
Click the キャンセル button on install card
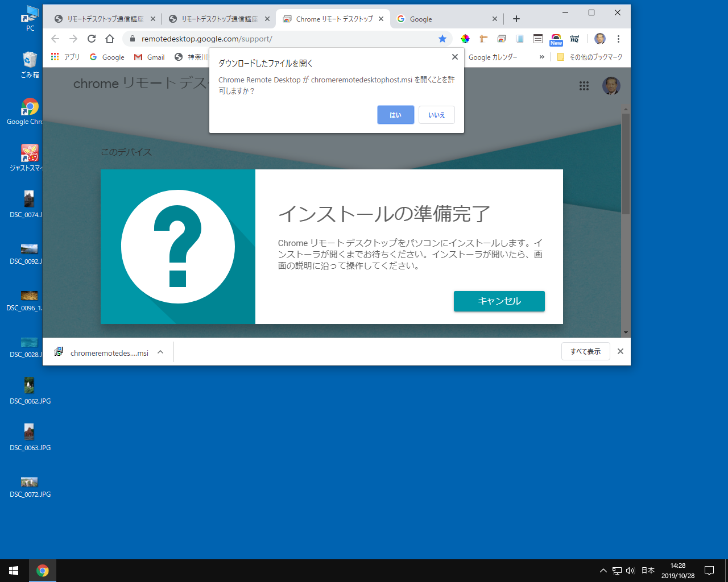coord(499,301)
